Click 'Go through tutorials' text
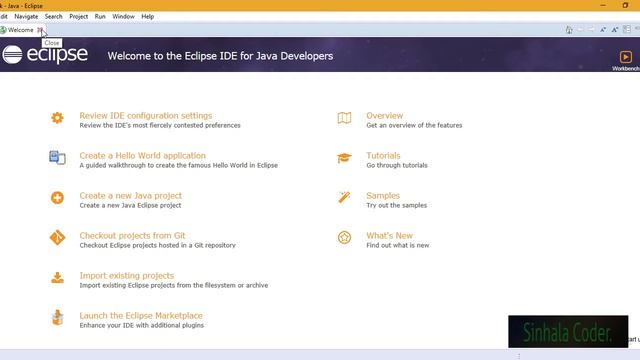The image size is (640, 360). 397,165
